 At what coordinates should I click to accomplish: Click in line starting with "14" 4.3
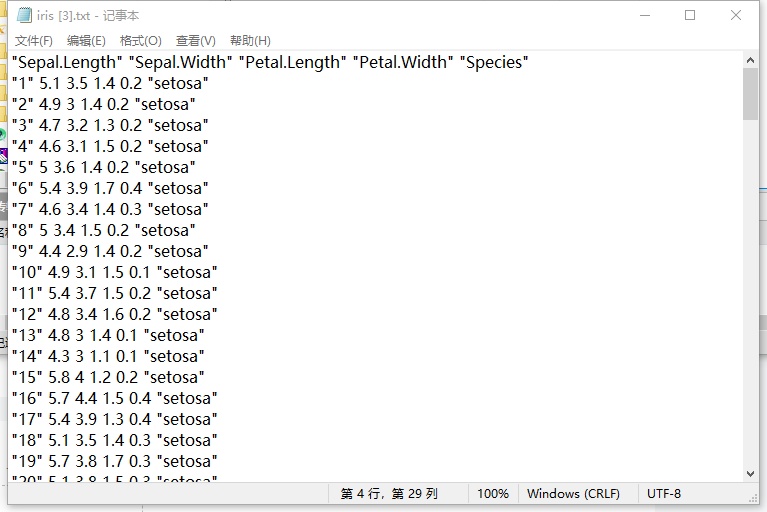[x=108, y=357]
